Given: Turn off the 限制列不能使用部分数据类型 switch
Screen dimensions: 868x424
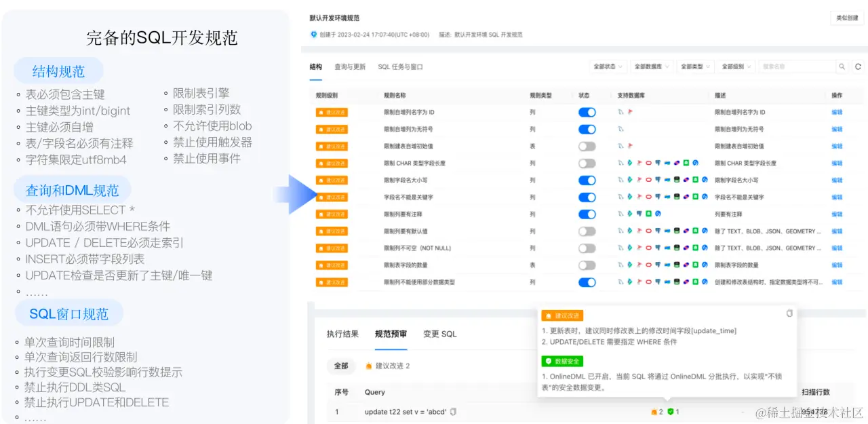Looking at the screenshot, I should (587, 282).
